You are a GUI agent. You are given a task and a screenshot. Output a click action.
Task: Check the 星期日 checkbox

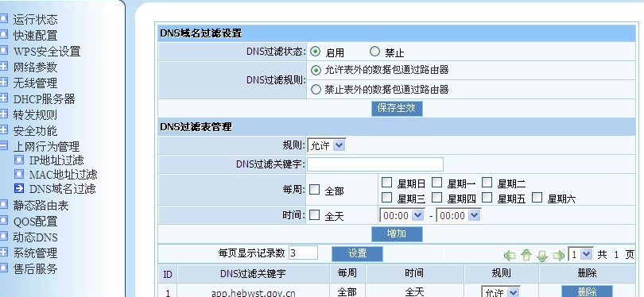(386, 182)
